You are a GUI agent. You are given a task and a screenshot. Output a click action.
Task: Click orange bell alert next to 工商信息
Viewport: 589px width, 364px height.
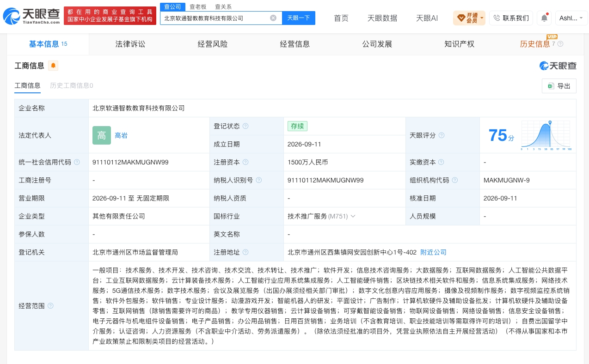[53, 66]
